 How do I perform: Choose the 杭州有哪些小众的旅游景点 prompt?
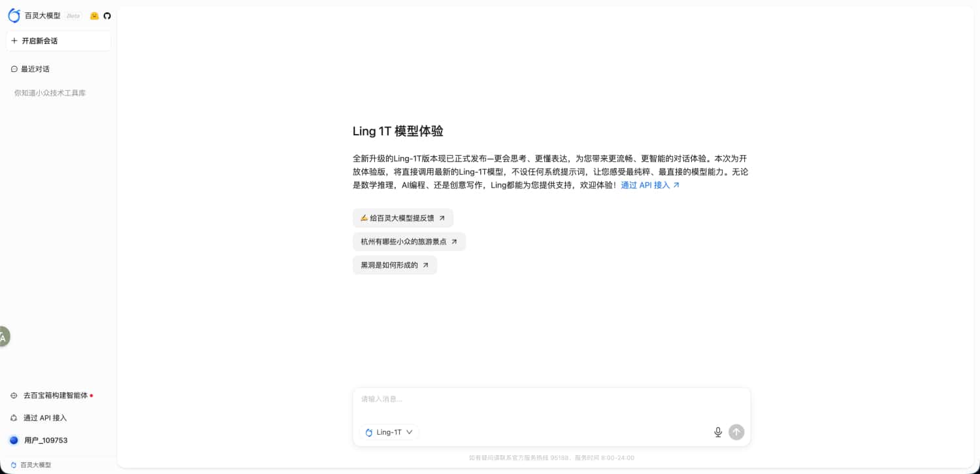(x=409, y=241)
